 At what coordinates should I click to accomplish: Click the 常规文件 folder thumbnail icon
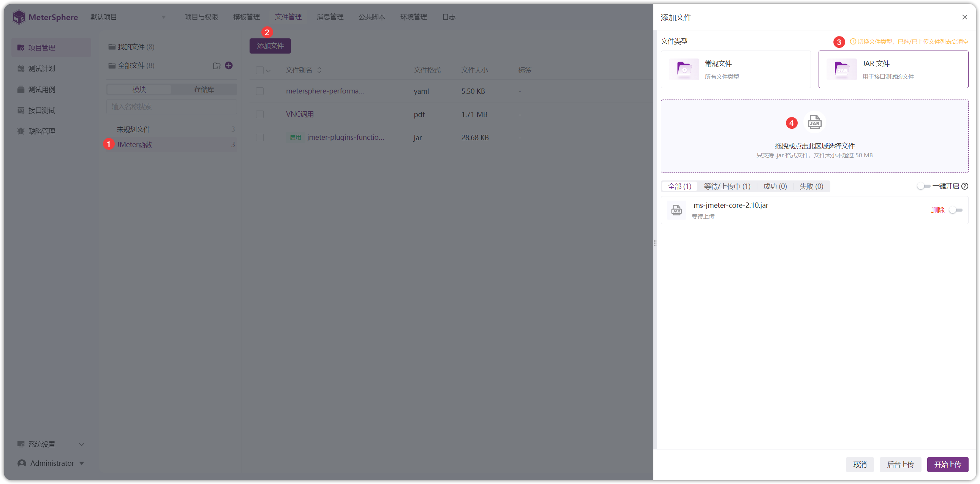pyautogui.click(x=684, y=69)
